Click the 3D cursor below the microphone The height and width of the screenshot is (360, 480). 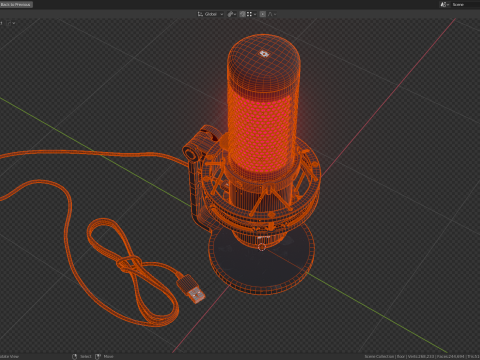(262, 247)
